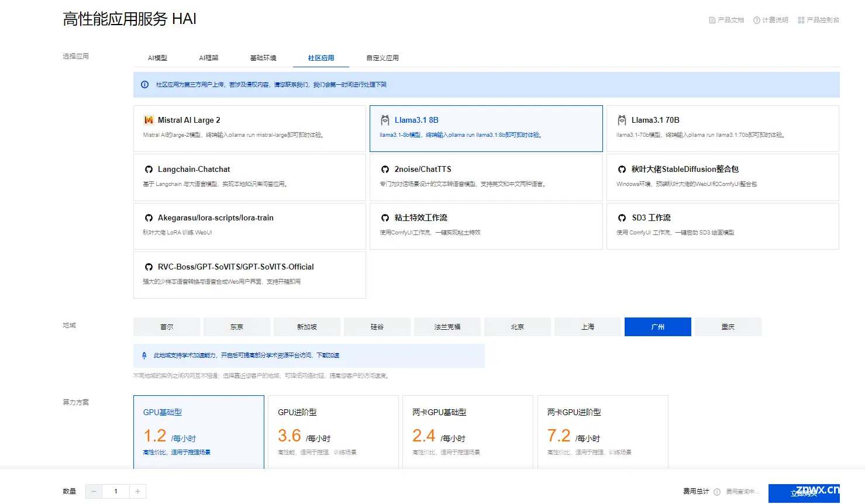865x504 pixels.
Task: Click the Llama3.1 70B llama icon
Action: 622,120
